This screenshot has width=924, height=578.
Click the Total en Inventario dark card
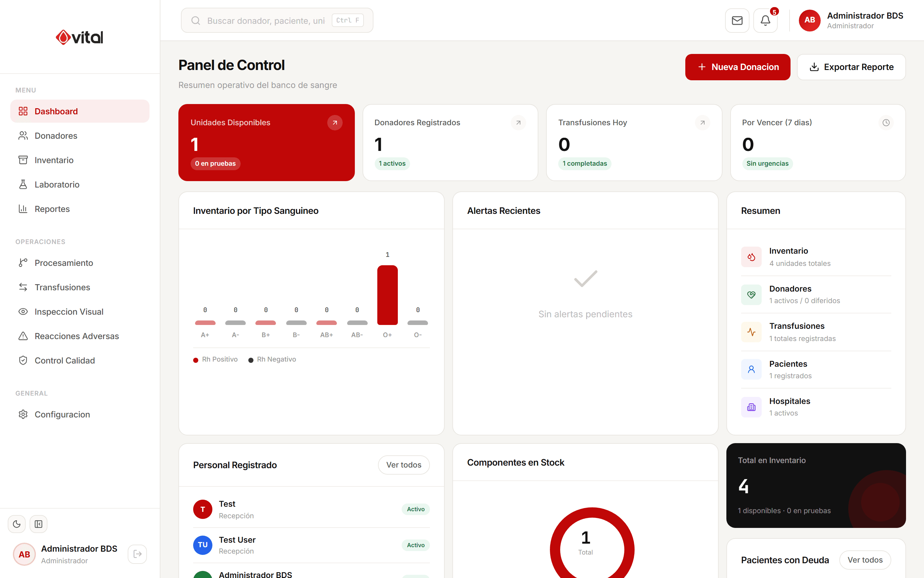click(816, 486)
